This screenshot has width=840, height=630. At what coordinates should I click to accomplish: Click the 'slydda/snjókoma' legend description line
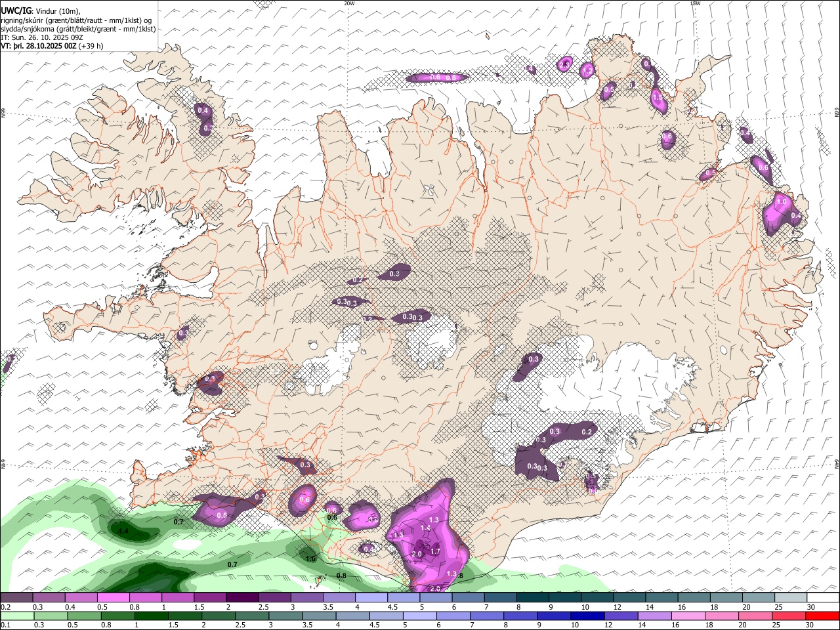pos(78,29)
